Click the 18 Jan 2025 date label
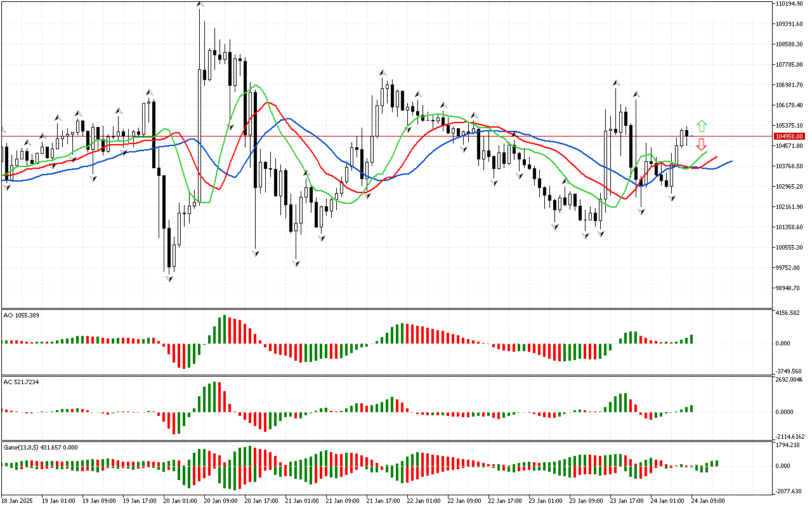This screenshot has height=508, width=812. [18, 501]
